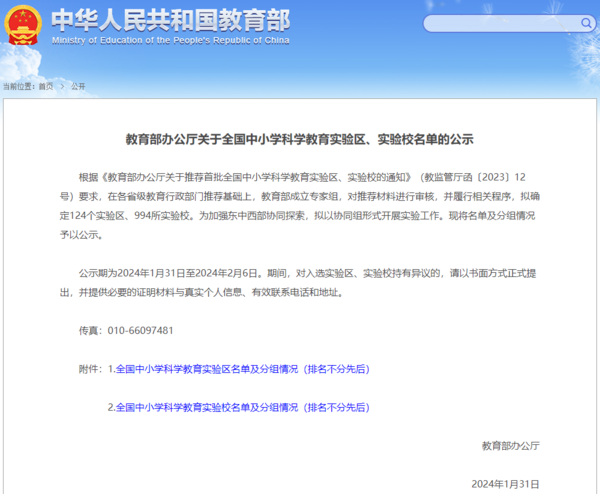600x494 pixels.
Task: Click the line starting 根据《教育部办公厅关于推荐首批
Action: click(302, 177)
